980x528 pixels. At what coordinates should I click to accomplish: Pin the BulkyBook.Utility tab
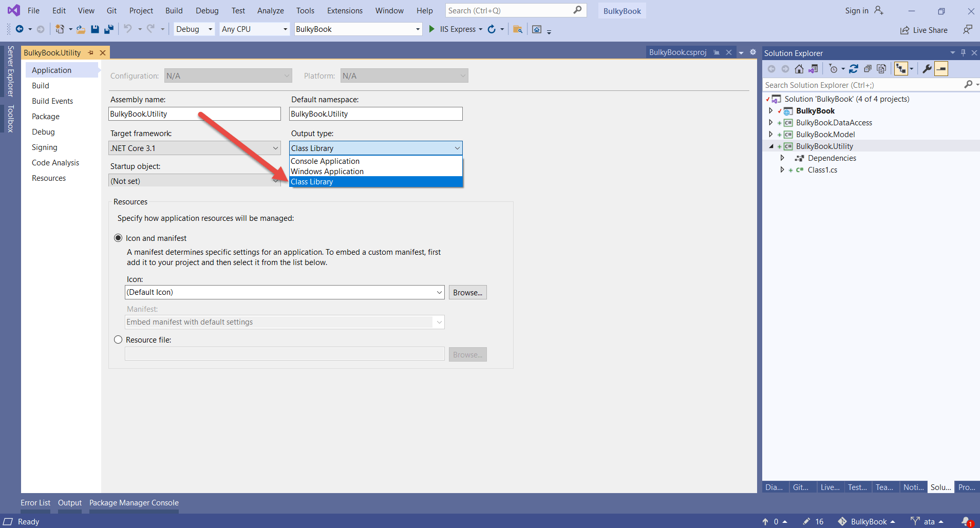(91, 52)
